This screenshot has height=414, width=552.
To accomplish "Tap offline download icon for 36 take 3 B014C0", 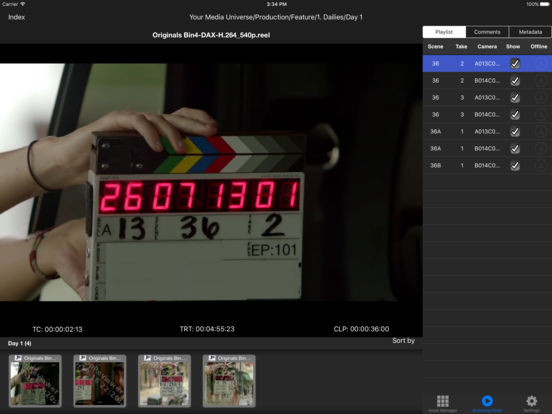I will pos(540,114).
